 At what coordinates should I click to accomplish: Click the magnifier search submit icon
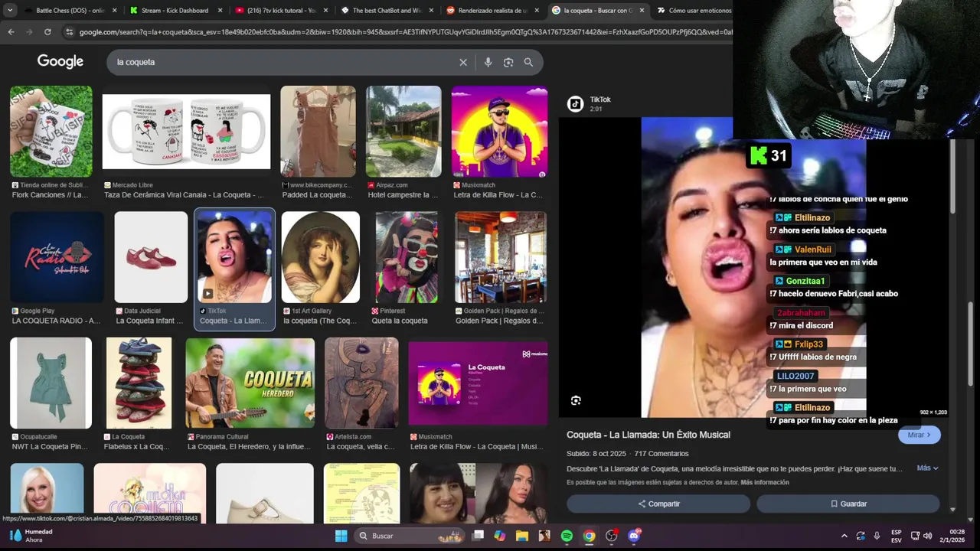coord(528,62)
